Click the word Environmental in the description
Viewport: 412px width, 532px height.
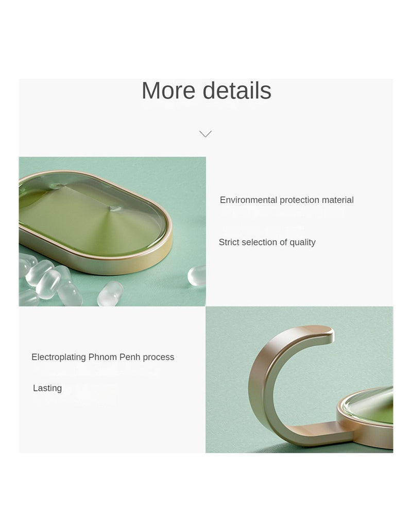click(x=249, y=200)
